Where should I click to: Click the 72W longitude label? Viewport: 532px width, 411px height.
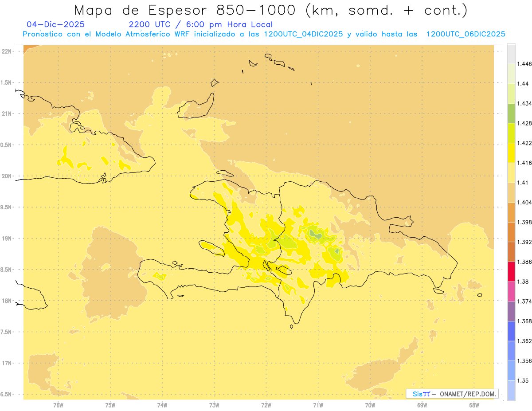[x=266, y=405]
